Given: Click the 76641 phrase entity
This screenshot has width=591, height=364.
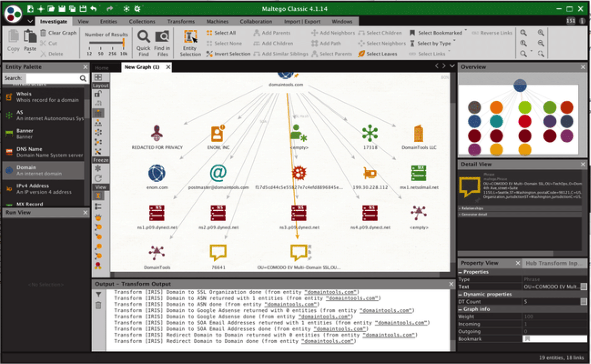Looking at the screenshot, I should pyautogui.click(x=218, y=252).
